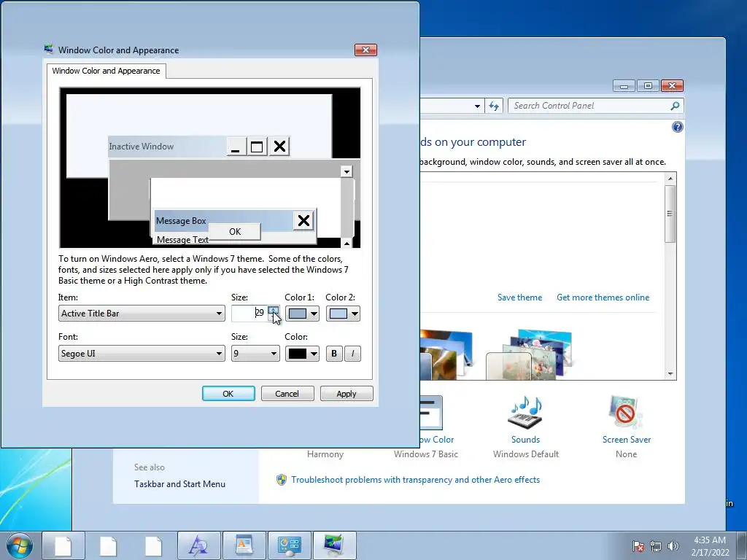747x560 pixels.
Task: Click the Message Box close X in the preview
Action: (303, 220)
